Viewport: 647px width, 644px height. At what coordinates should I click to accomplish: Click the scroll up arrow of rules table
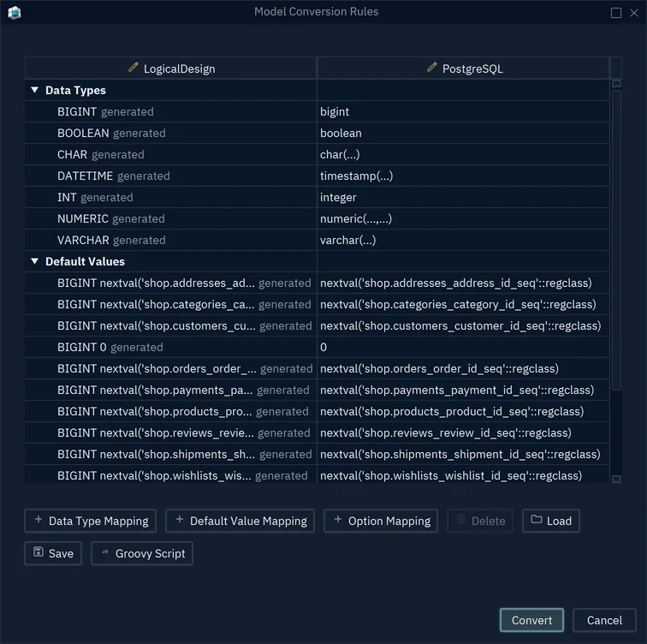pos(616,83)
